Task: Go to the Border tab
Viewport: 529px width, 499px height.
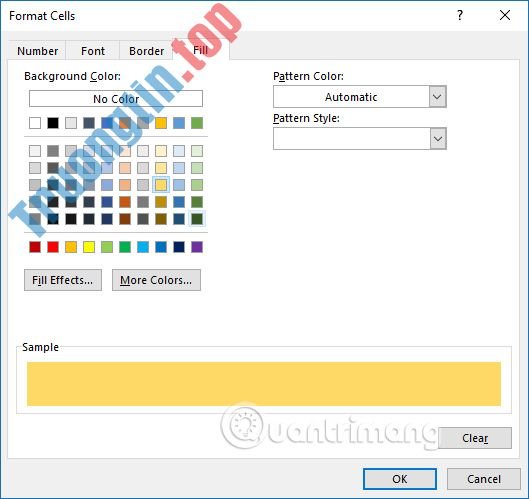Action: coord(146,51)
